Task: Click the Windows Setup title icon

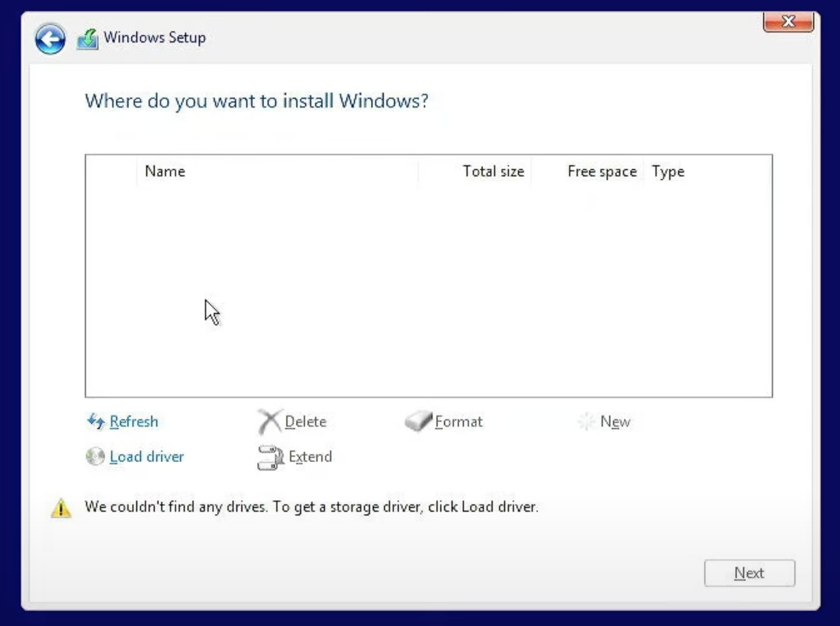Action: click(88, 39)
